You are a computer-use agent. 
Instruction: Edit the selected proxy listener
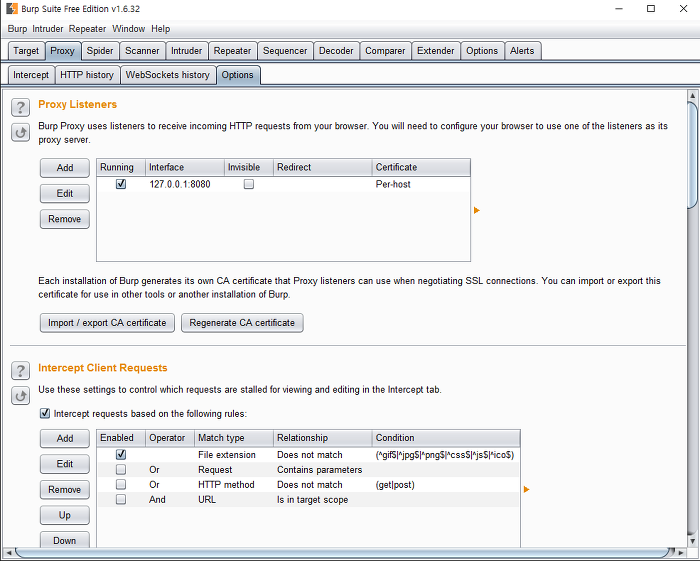coord(65,193)
